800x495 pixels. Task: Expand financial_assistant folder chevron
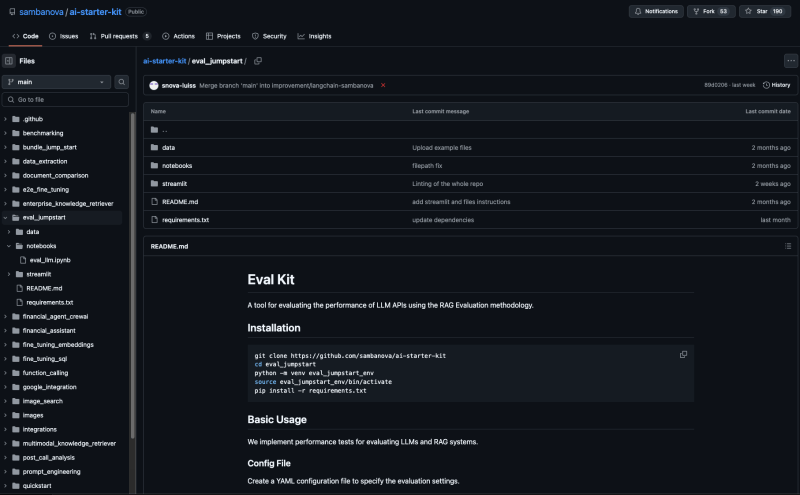[x=5, y=331]
